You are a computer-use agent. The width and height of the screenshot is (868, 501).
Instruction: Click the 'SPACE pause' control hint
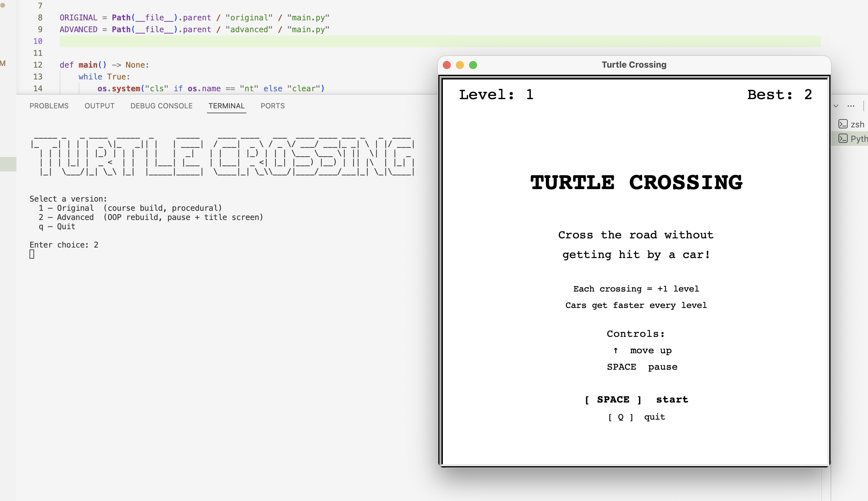point(642,367)
